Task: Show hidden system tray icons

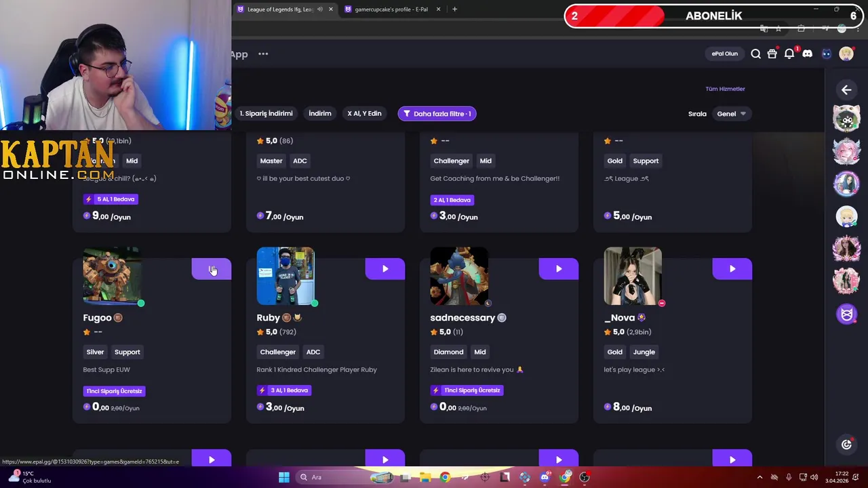Action: click(759, 477)
